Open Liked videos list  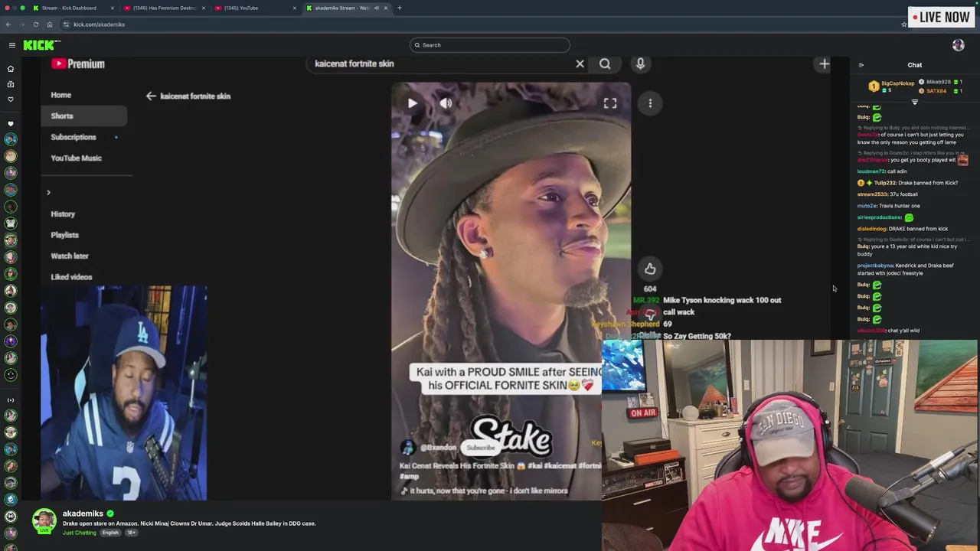[71, 277]
